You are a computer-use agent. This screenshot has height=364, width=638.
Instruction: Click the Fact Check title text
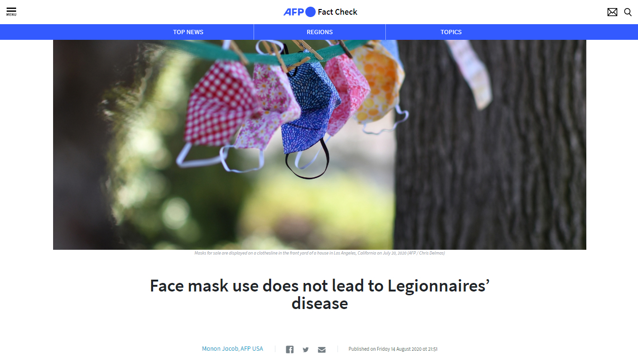337,12
